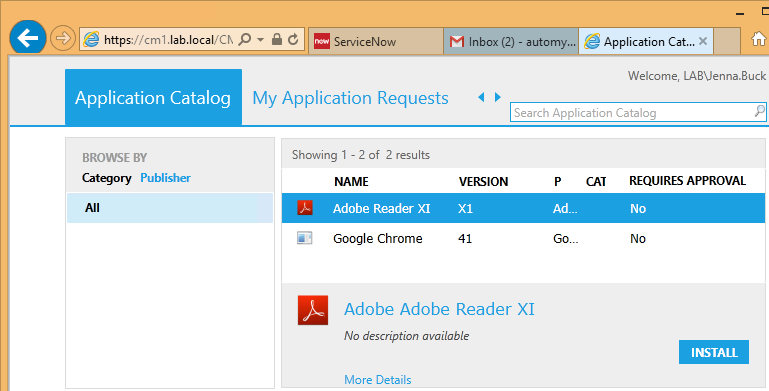Click the Google Chrome row icon
Screen dimensions: 769x391
click(x=305, y=238)
